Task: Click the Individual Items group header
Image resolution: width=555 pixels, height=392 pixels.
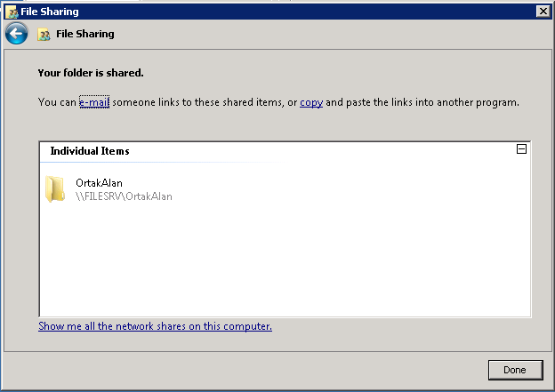Action: [x=90, y=151]
